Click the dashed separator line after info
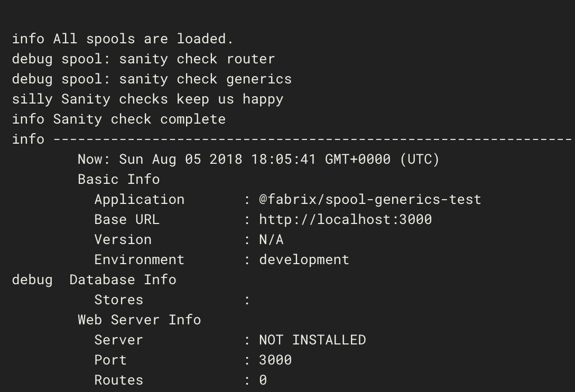575x392 pixels. 317,139
